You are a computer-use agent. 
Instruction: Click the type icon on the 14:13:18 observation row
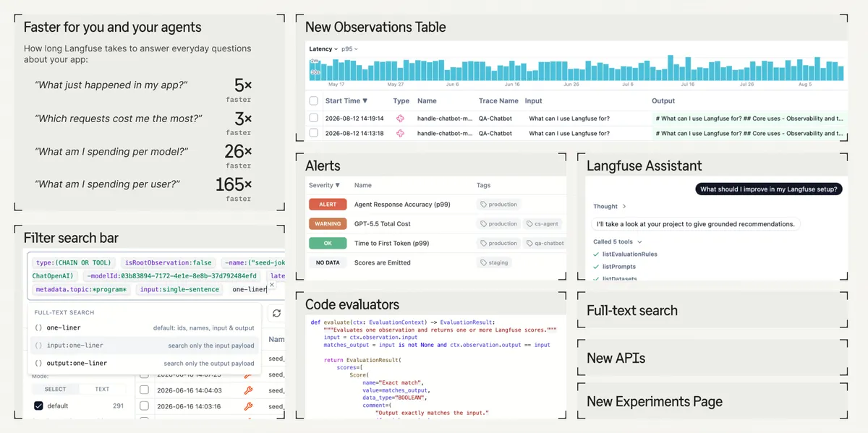(x=399, y=133)
